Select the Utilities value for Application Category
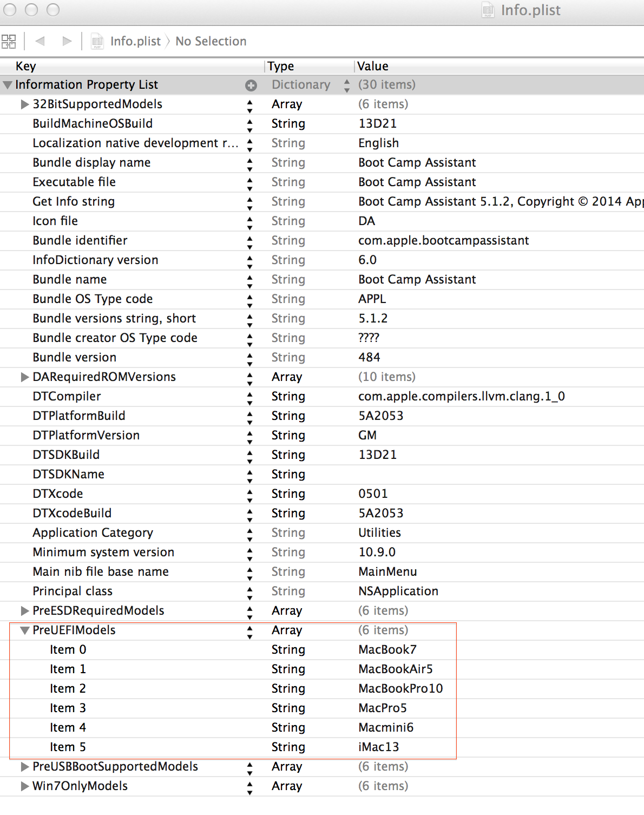The width and height of the screenshot is (644, 815). (380, 533)
